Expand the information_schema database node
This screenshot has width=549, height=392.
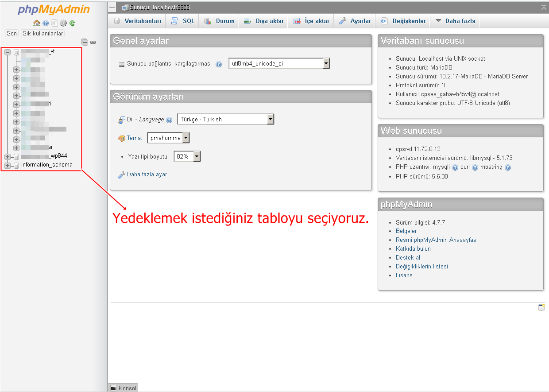[8, 165]
